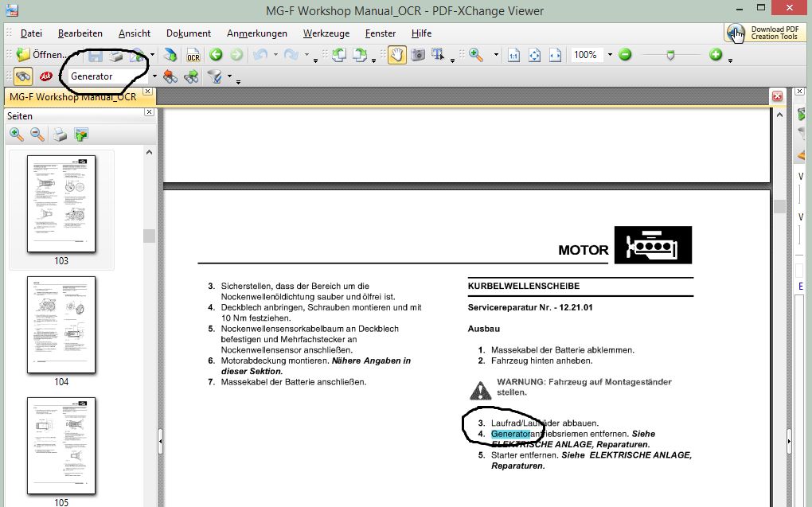Viewport: 812px width, 507px height.
Task: Select the page 104 thumbnail
Action: click(61, 325)
